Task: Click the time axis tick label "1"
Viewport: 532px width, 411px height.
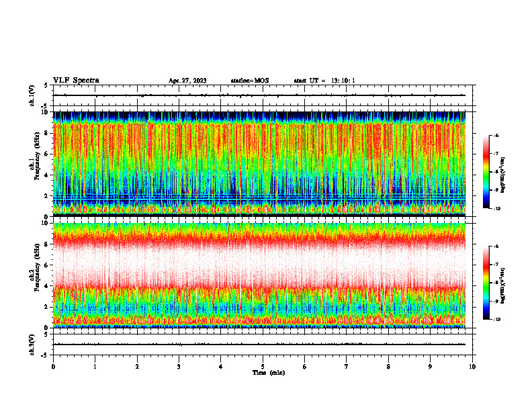Action: (95, 367)
